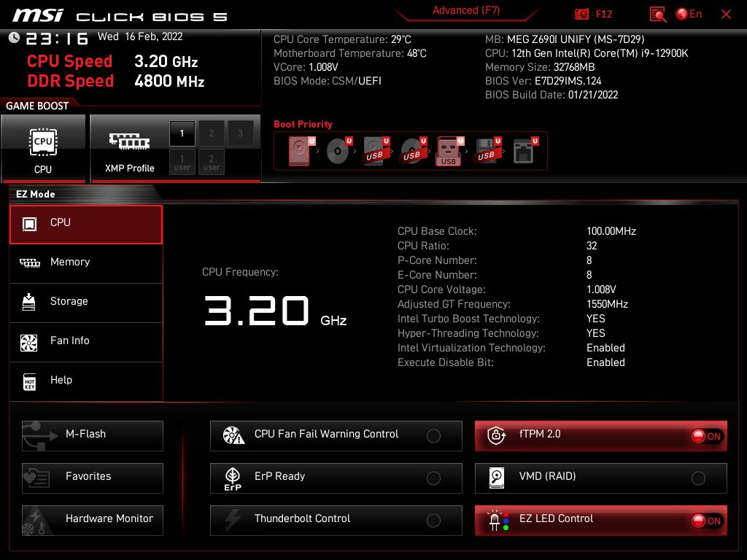The image size is (747, 560).
Task: Choose XMP user profile 1
Action: pyautogui.click(x=182, y=162)
